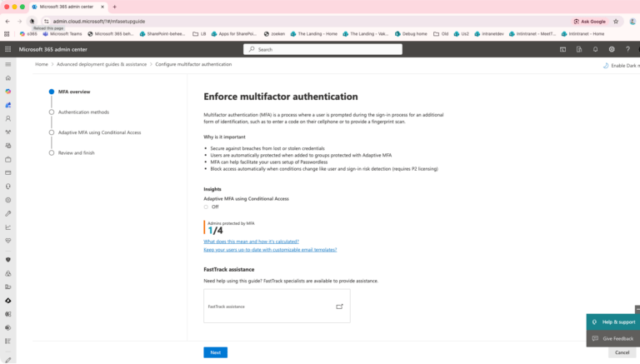Open 'What does this mean' link
Viewport: 640px width, 364px height.
251,242
